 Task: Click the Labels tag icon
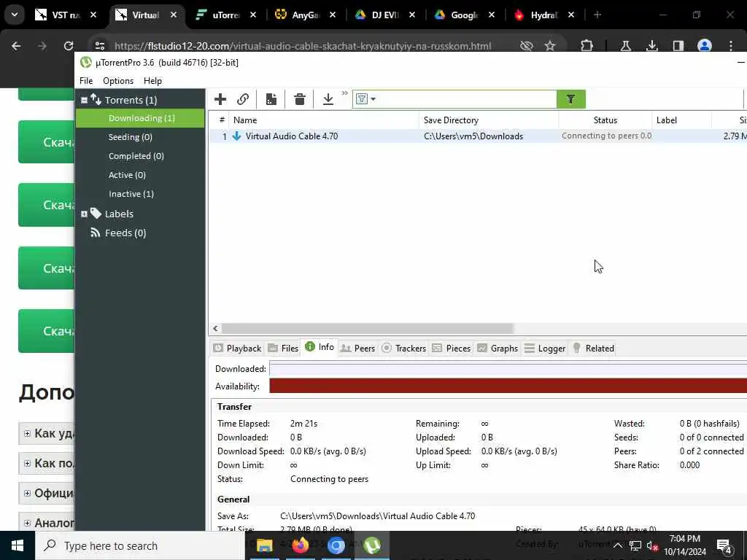click(x=96, y=214)
